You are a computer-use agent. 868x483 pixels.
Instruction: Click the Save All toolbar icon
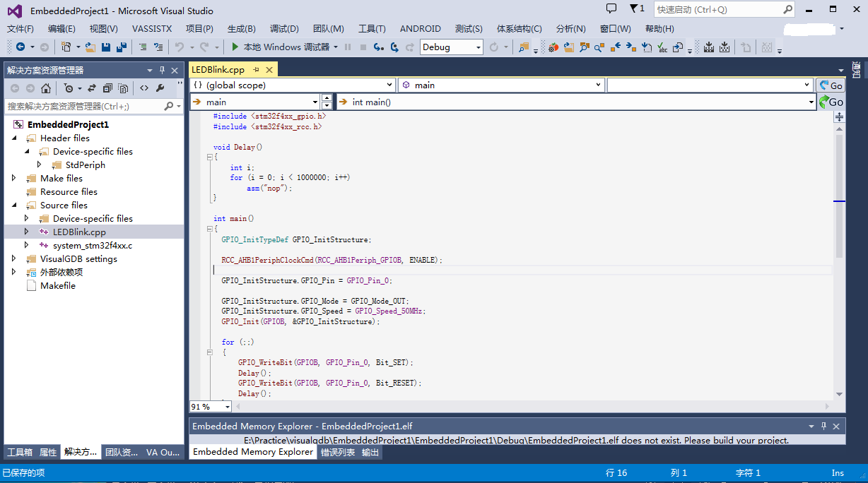(122, 47)
